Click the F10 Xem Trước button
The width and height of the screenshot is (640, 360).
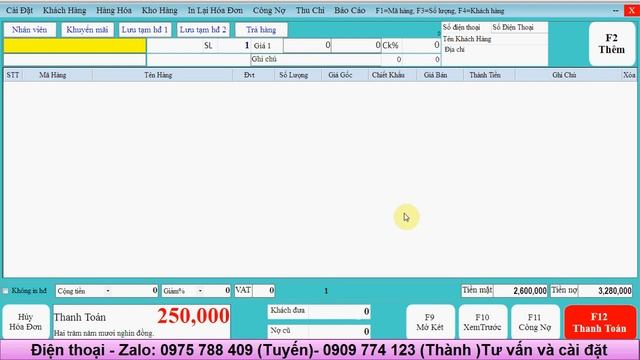482,322
